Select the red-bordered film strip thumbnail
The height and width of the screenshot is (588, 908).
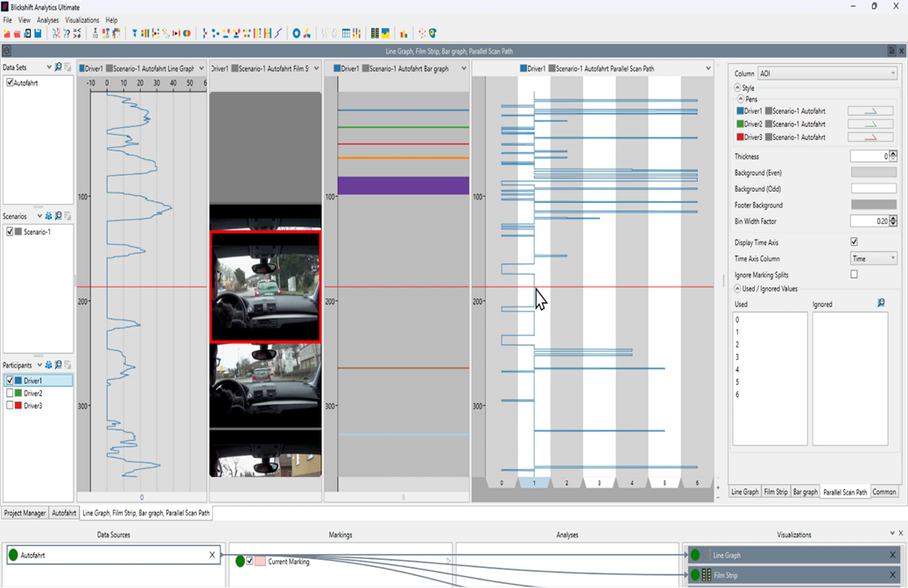265,286
